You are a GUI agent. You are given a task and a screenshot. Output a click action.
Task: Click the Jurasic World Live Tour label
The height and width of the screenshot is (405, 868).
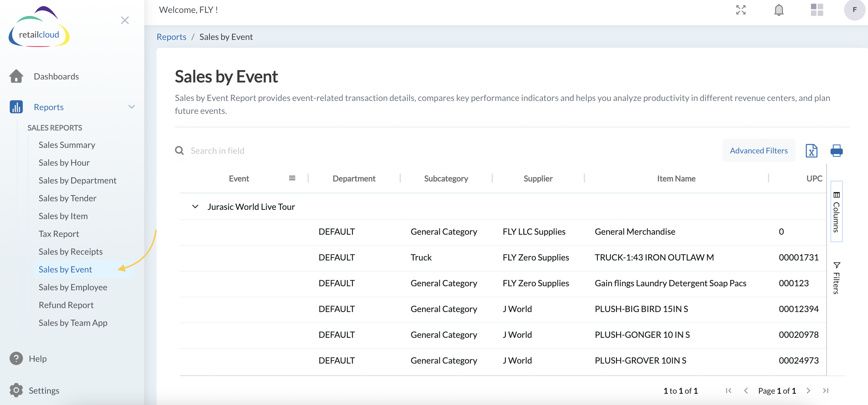(x=251, y=207)
